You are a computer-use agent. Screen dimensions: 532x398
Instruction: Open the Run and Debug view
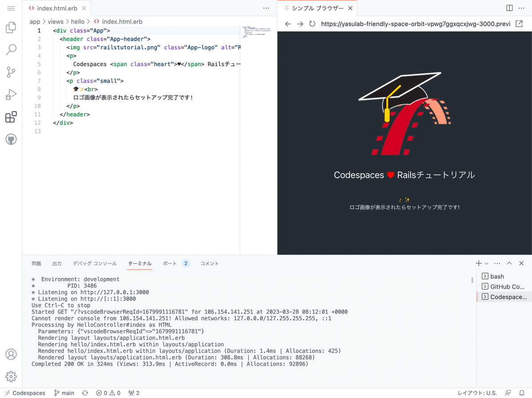(x=11, y=94)
